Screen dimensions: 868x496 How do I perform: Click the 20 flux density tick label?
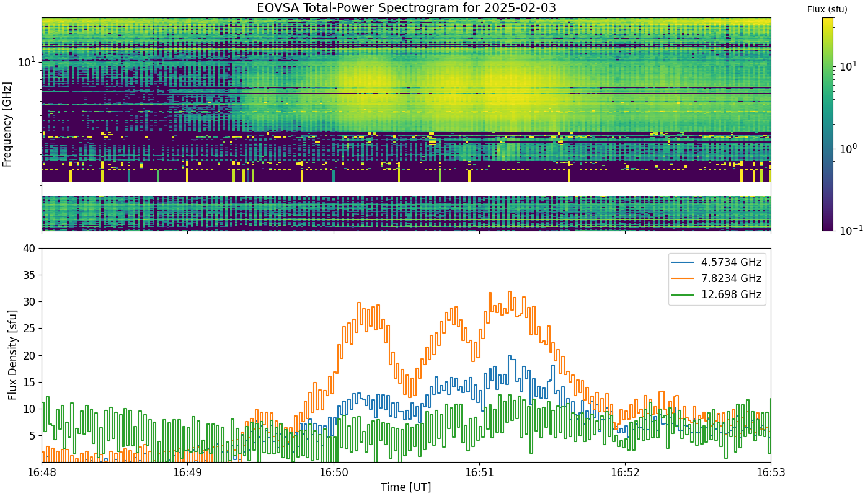[29, 355]
